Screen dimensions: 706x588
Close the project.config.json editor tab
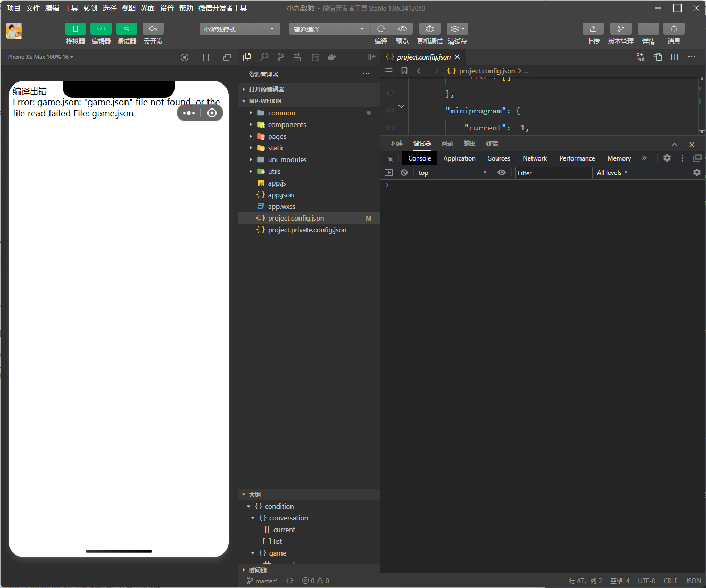457,57
